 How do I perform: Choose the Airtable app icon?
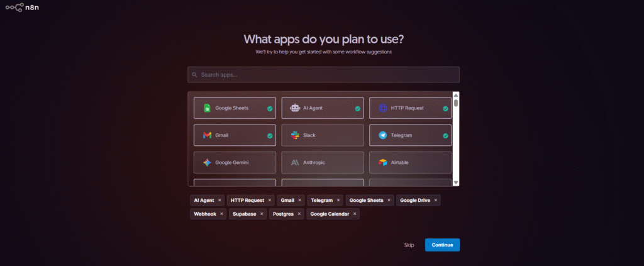382,162
